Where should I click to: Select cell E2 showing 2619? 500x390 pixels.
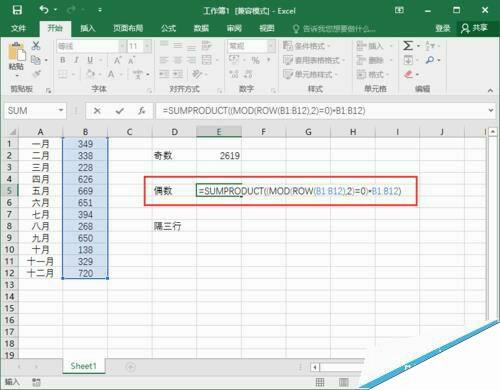pos(219,156)
